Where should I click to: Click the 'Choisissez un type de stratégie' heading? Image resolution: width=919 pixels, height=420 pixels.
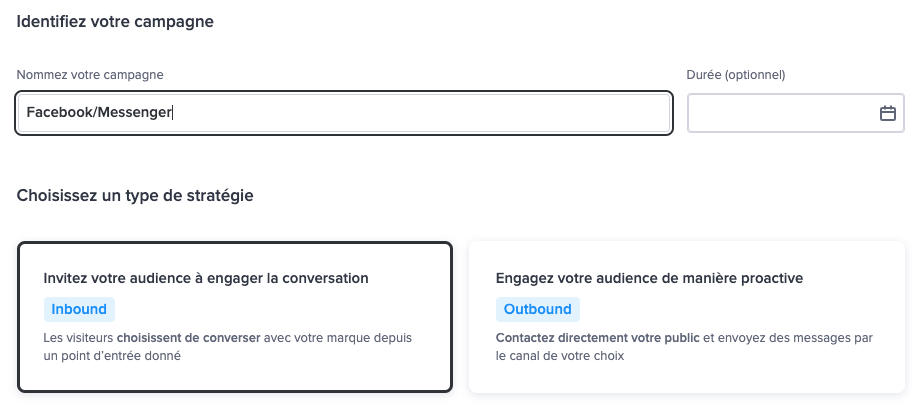[x=135, y=195]
